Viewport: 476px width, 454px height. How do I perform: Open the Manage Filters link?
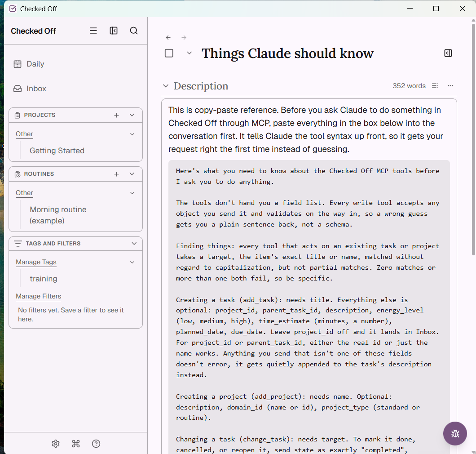(x=39, y=296)
